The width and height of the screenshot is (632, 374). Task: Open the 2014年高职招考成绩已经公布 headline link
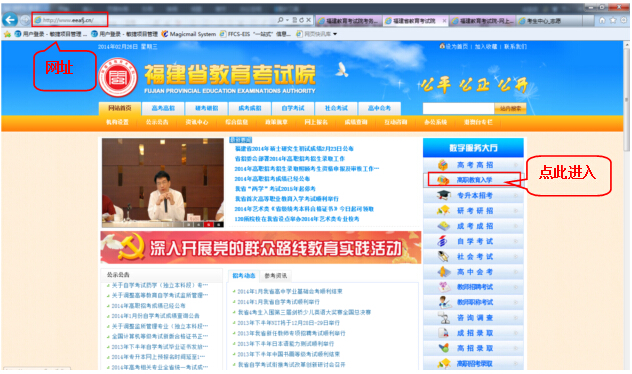[272, 179]
